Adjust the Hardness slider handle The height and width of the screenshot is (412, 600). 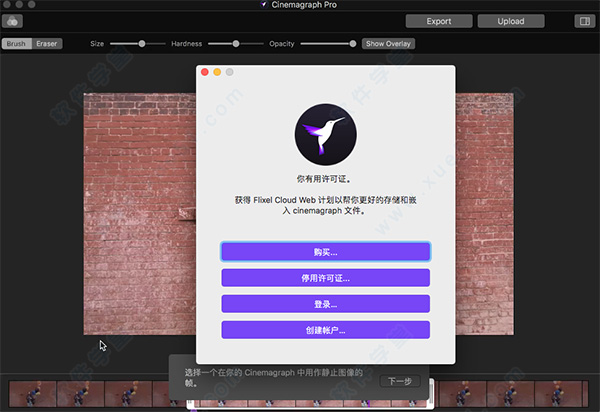pos(236,44)
